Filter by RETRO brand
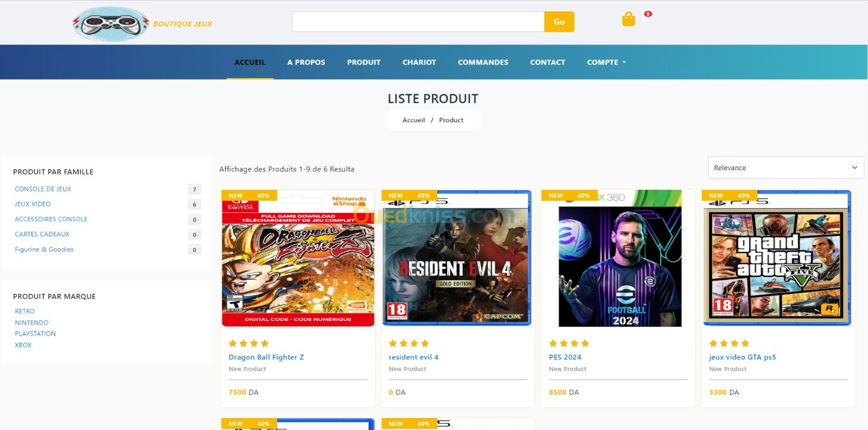Image resolution: width=868 pixels, height=430 pixels. (25, 311)
